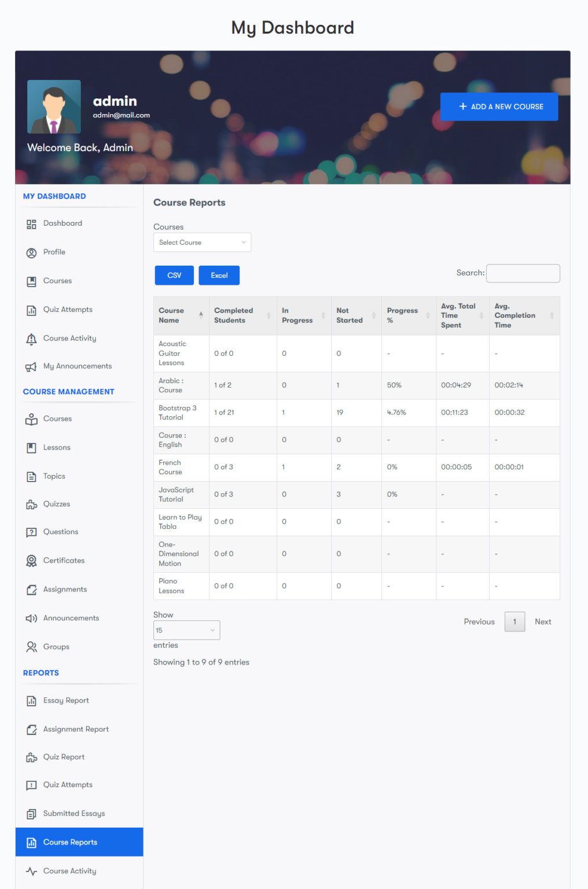Open the Essay Report menu item
The width and height of the screenshot is (588, 889).
point(65,700)
